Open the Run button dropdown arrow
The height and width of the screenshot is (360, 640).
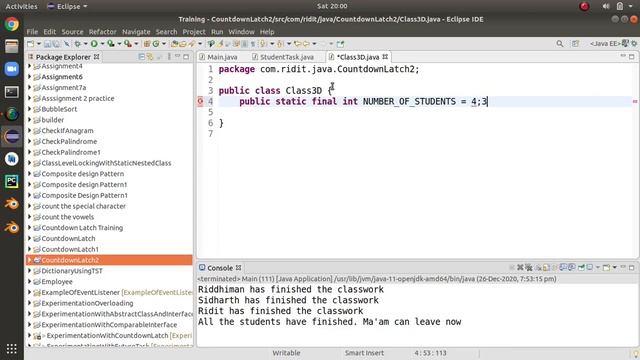point(102,44)
